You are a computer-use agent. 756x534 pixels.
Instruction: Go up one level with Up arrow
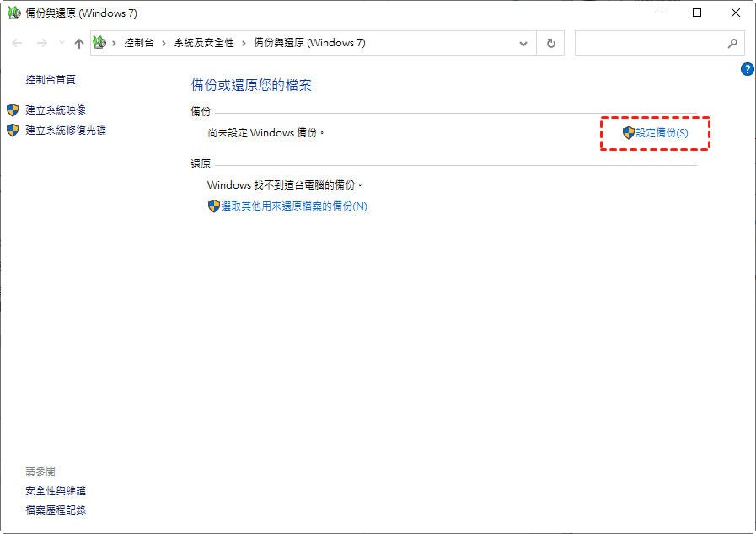pos(79,43)
